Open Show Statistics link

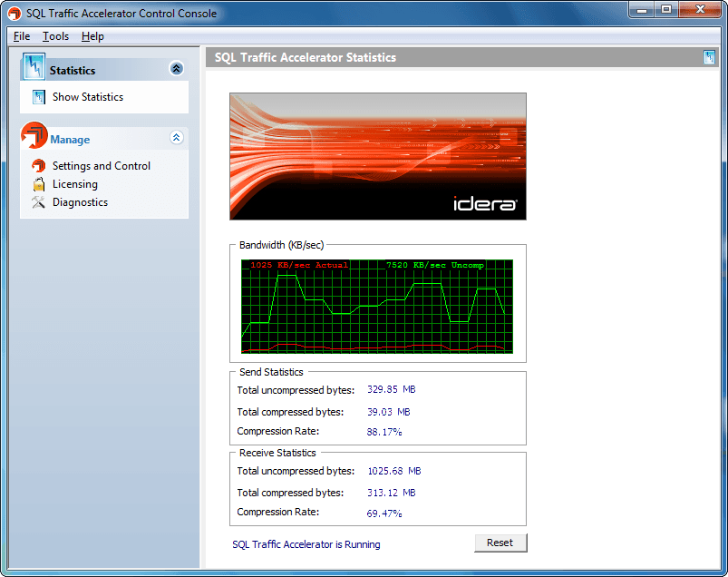click(x=88, y=97)
